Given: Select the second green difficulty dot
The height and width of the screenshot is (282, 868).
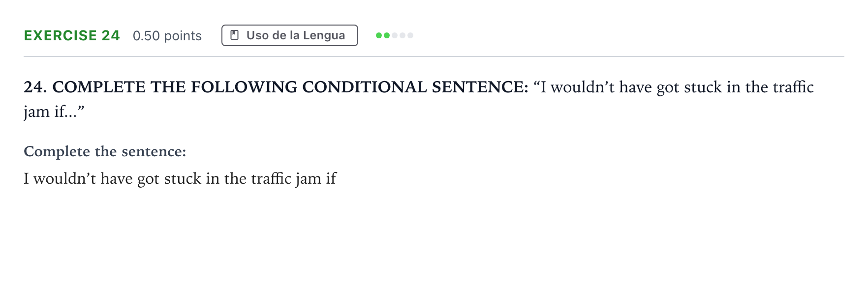Looking at the screenshot, I should pos(387,35).
